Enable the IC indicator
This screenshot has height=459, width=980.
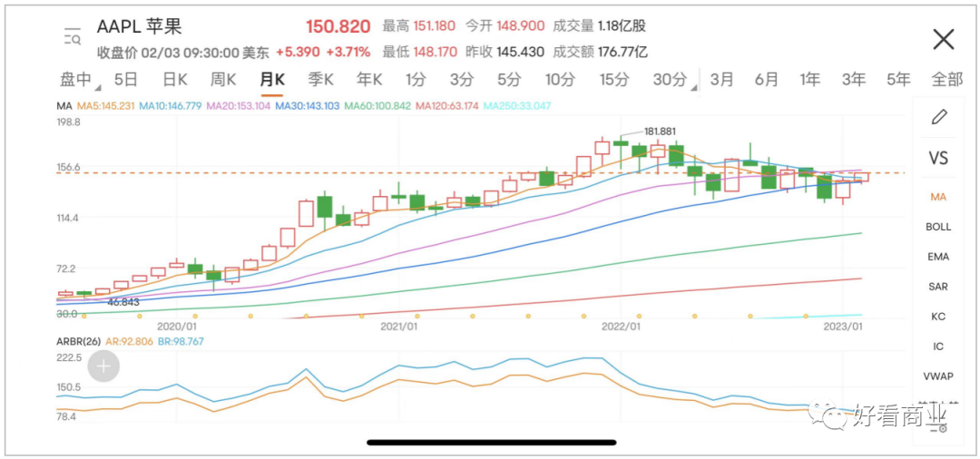tap(938, 347)
